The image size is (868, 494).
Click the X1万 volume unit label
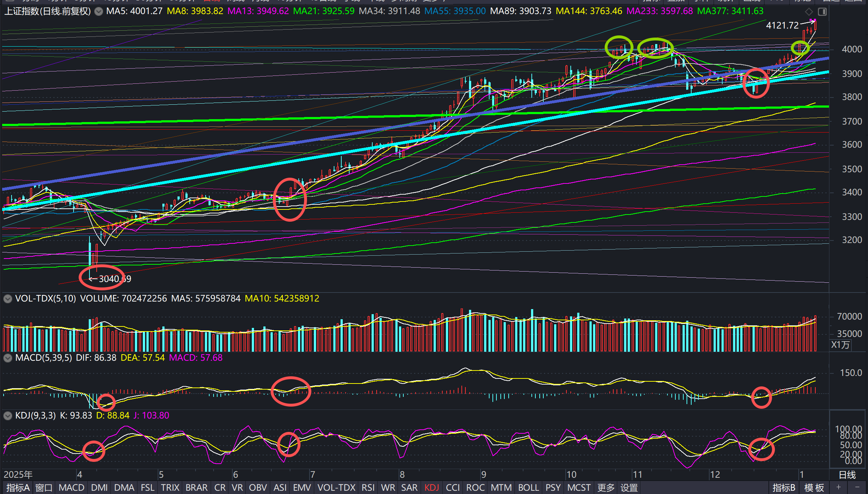(x=840, y=345)
